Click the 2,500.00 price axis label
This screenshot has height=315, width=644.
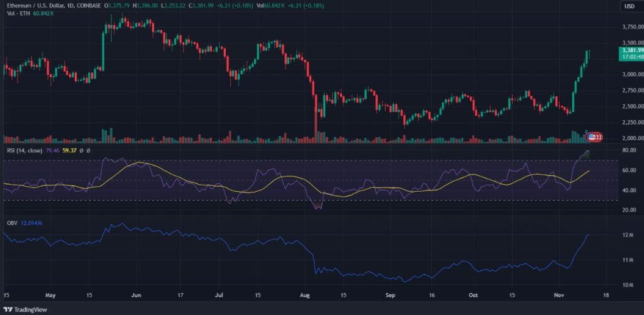point(633,106)
